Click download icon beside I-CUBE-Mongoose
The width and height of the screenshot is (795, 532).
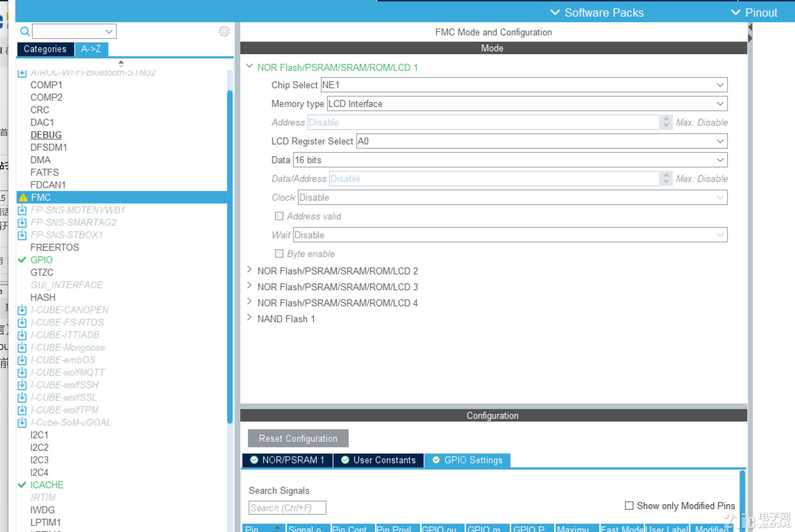click(22, 348)
